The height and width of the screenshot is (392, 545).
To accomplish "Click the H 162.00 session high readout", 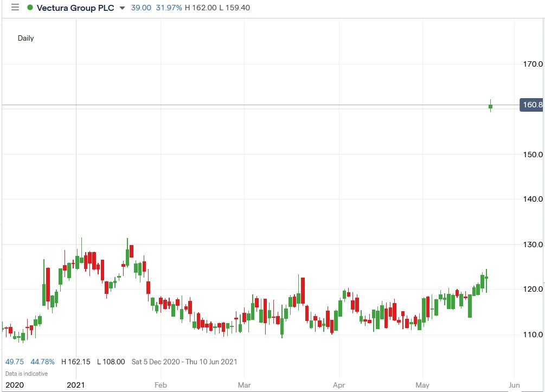I will pyautogui.click(x=198, y=8).
